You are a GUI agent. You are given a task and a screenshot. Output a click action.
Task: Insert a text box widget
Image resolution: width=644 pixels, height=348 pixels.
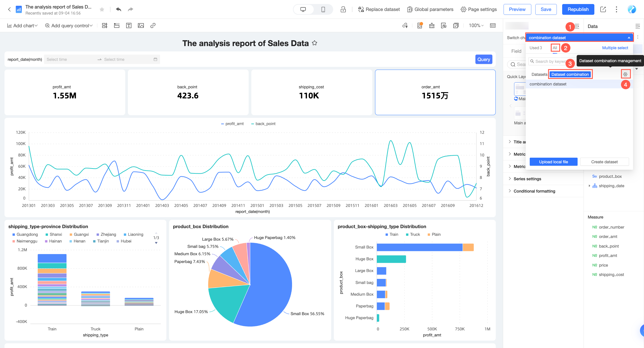pos(129,25)
